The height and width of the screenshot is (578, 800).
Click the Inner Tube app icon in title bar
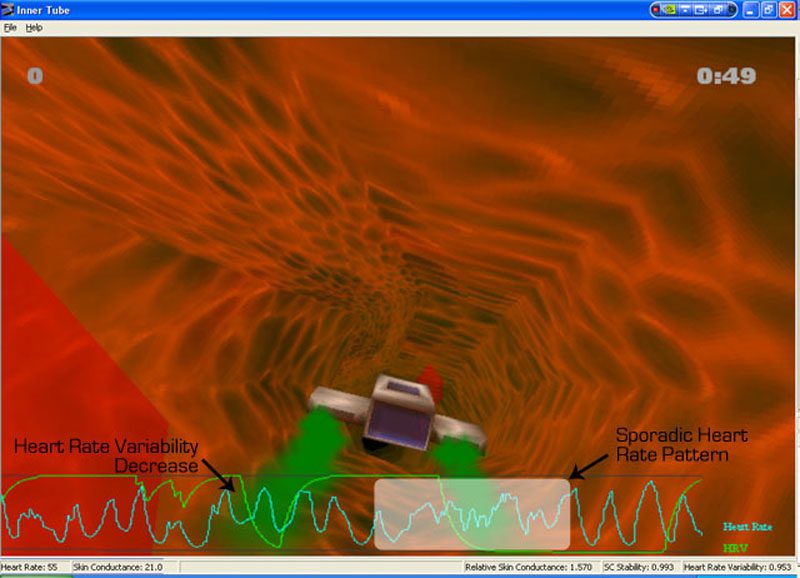(8, 9)
